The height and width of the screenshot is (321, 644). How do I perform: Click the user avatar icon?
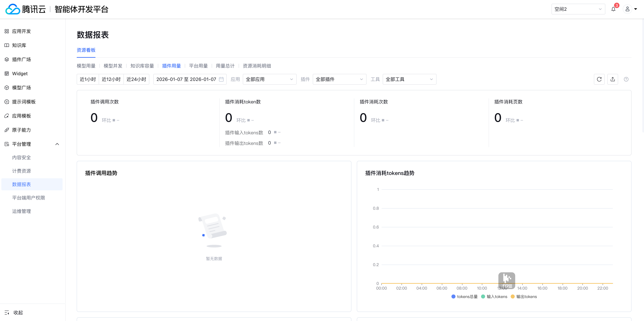pos(627,9)
